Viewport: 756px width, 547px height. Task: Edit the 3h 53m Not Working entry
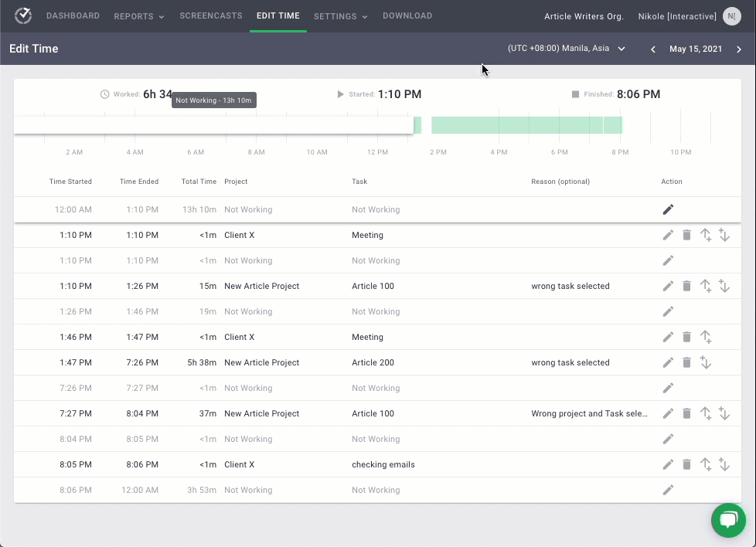click(668, 491)
